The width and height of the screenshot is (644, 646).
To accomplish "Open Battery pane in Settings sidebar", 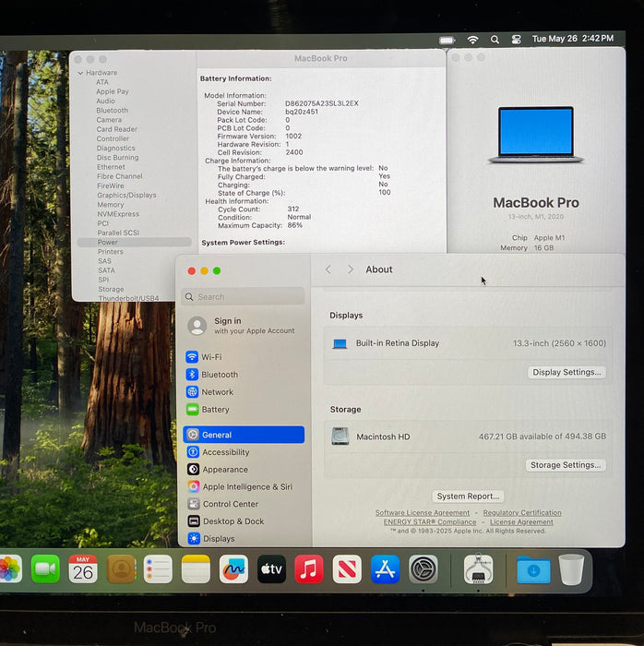I will point(244,410).
